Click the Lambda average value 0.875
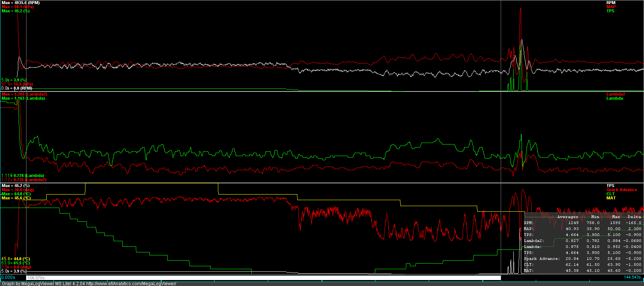The width and height of the screenshot is (644, 286). click(572, 246)
